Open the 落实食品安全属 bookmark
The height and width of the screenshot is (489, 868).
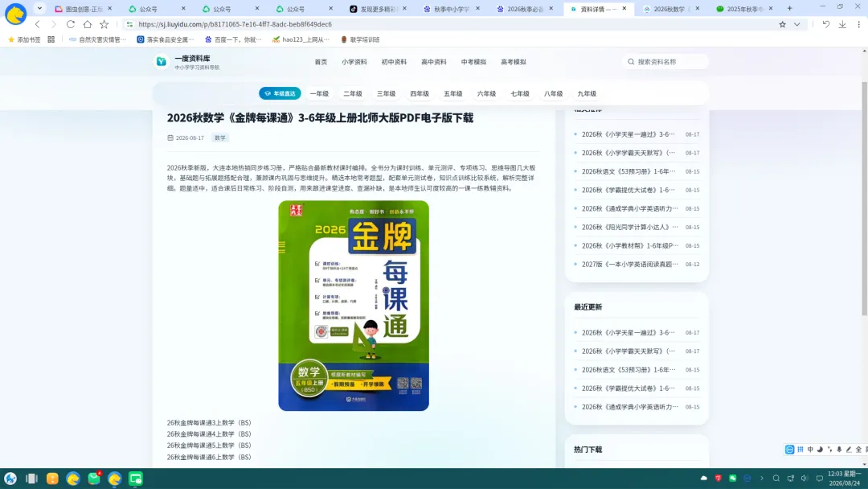pyautogui.click(x=165, y=39)
